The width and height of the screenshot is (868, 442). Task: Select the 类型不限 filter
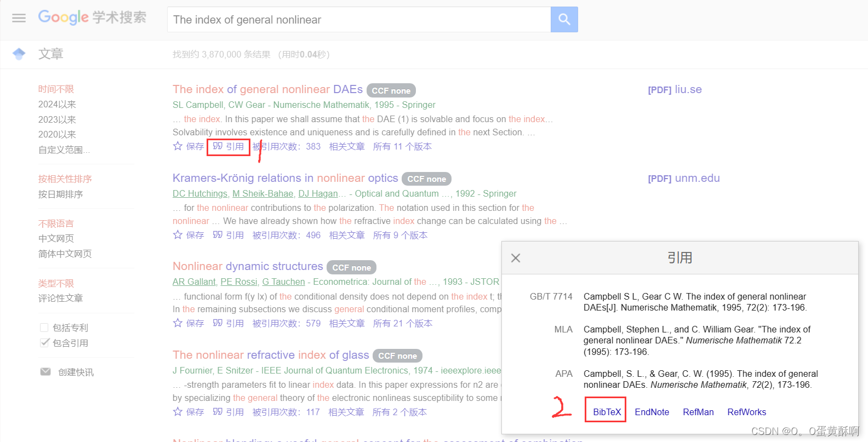(56, 283)
